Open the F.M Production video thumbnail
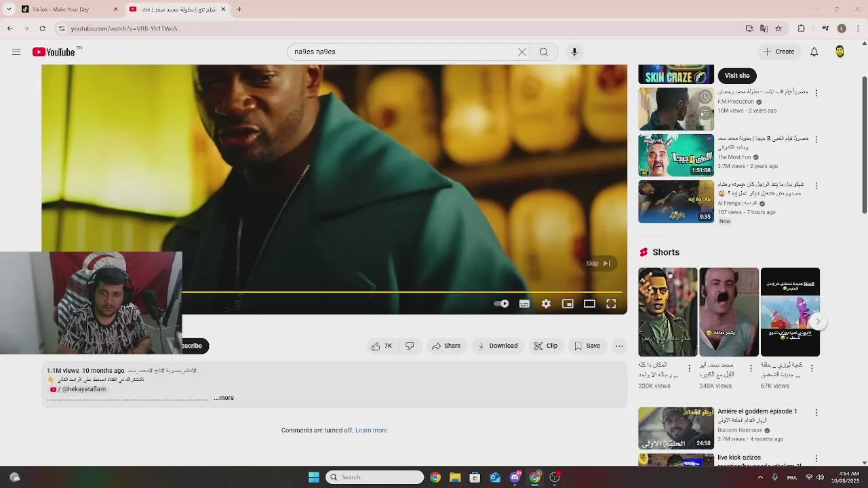The height and width of the screenshot is (488, 868). (676, 108)
